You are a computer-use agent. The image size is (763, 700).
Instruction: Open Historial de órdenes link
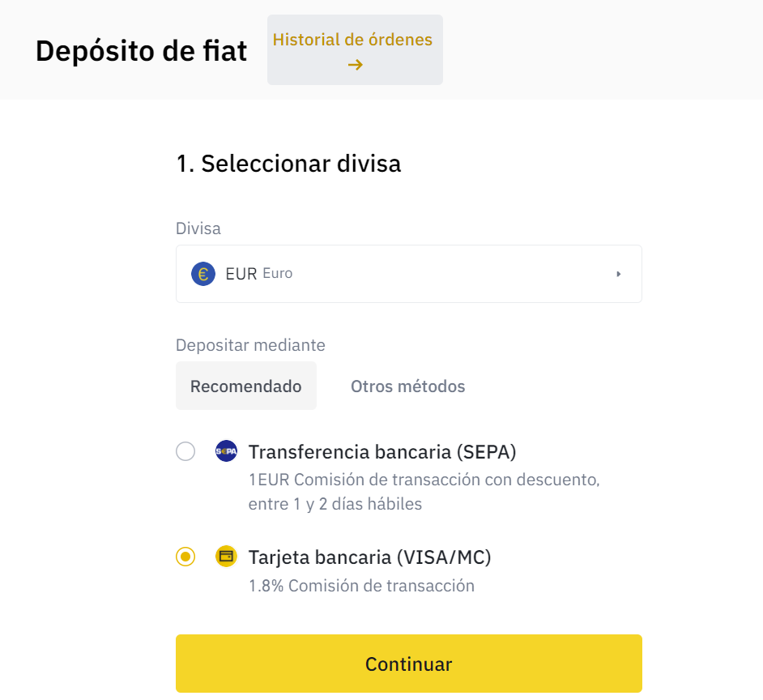click(x=353, y=40)
